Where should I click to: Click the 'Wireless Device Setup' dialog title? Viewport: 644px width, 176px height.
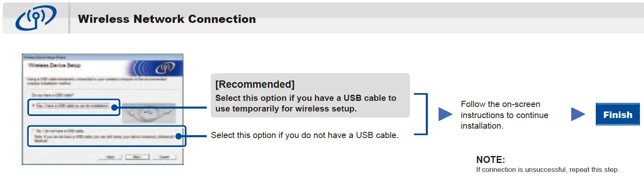pyautogui.click(x=54, y=65)
